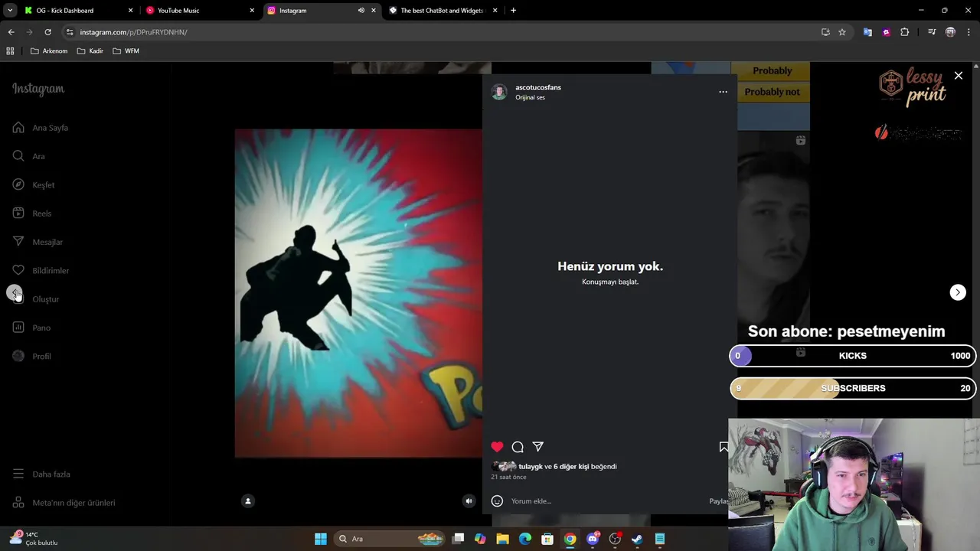Switch to best ChatBot and Widgets tab

(x=443, y=11)
